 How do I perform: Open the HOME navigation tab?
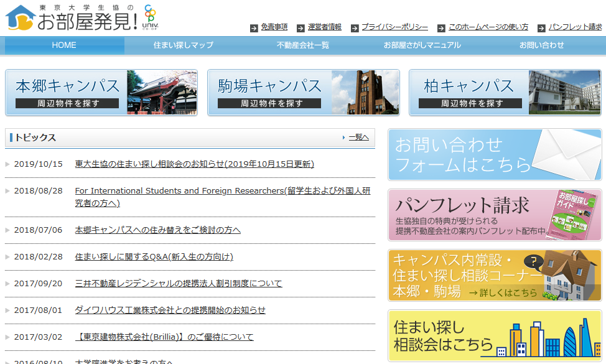(x=64, y=45)
